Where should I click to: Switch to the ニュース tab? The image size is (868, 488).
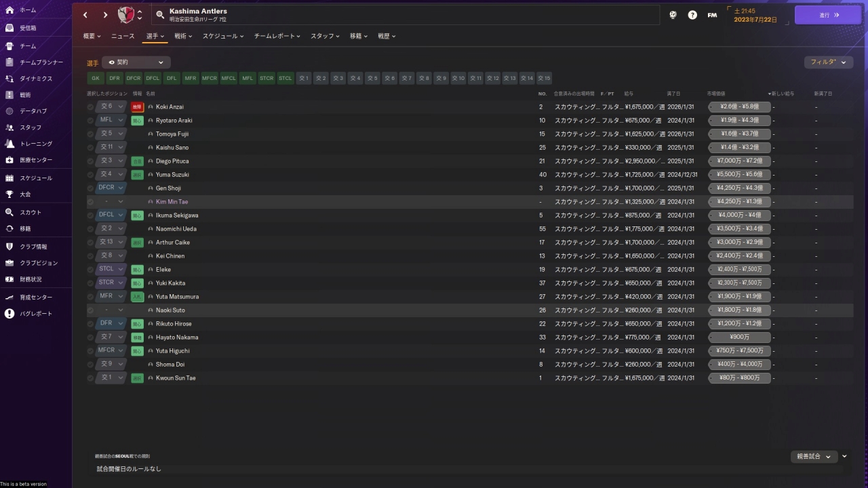tap(123, 36)
